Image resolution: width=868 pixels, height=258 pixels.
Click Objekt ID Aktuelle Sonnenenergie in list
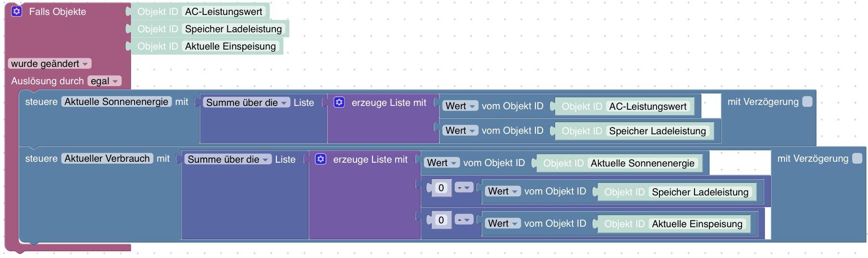[619, 163]
